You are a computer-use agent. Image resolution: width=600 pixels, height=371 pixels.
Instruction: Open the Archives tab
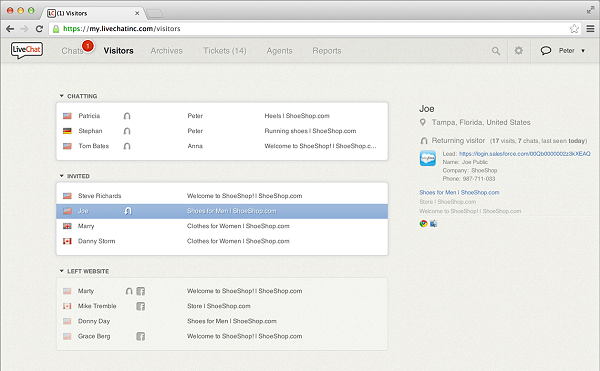(167, 51)
